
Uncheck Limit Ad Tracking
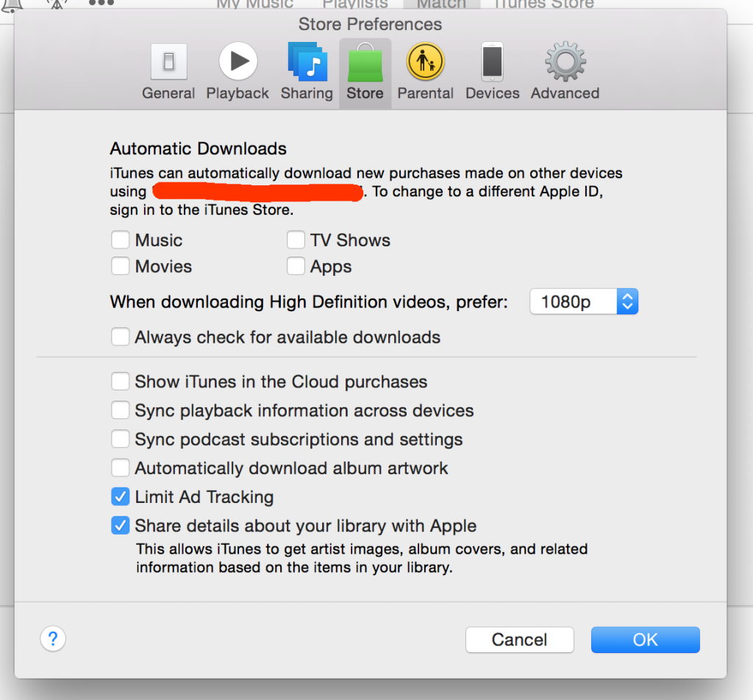point(120,496)
